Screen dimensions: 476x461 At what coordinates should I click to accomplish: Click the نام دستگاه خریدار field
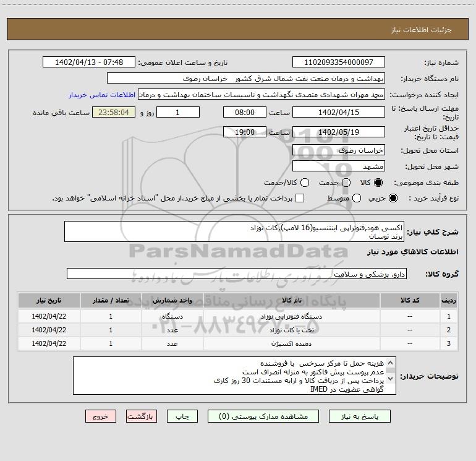tap(246, 79)
